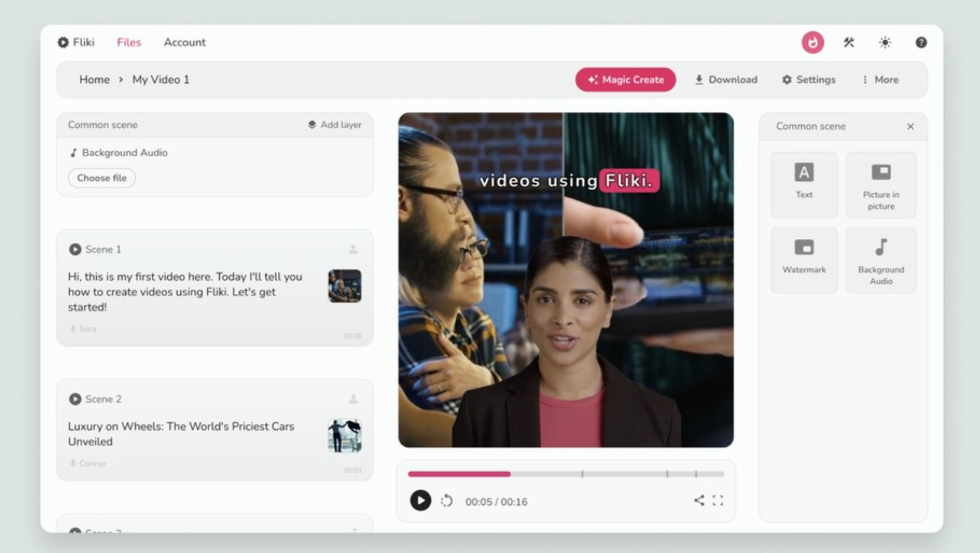Add a Picture in picture layer
This screenshot has height=553, width=980.
pyautogui.click(x=881, y=185)
